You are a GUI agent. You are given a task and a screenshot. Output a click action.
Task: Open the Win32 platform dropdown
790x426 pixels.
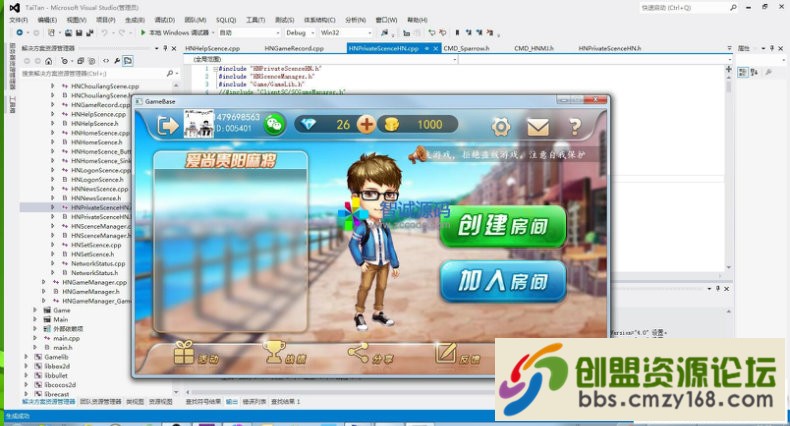click(346, 32)
